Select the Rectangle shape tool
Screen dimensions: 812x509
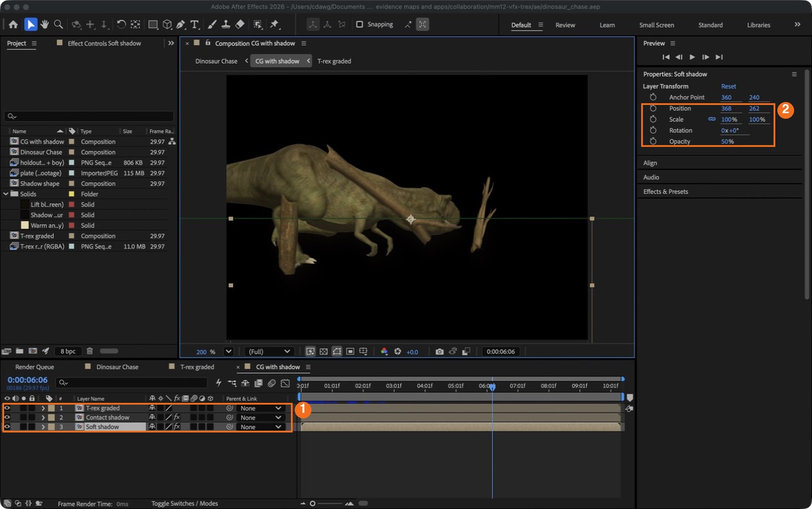153,24
